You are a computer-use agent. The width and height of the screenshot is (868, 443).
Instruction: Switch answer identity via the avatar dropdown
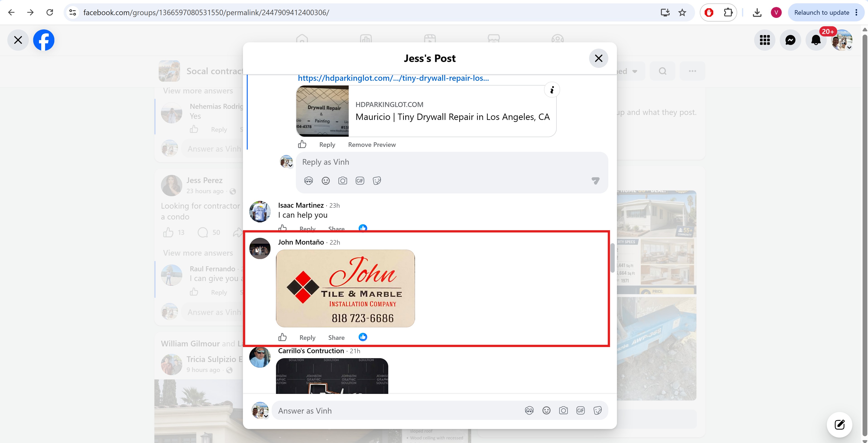pyautogui.click(x=260, y=410)
